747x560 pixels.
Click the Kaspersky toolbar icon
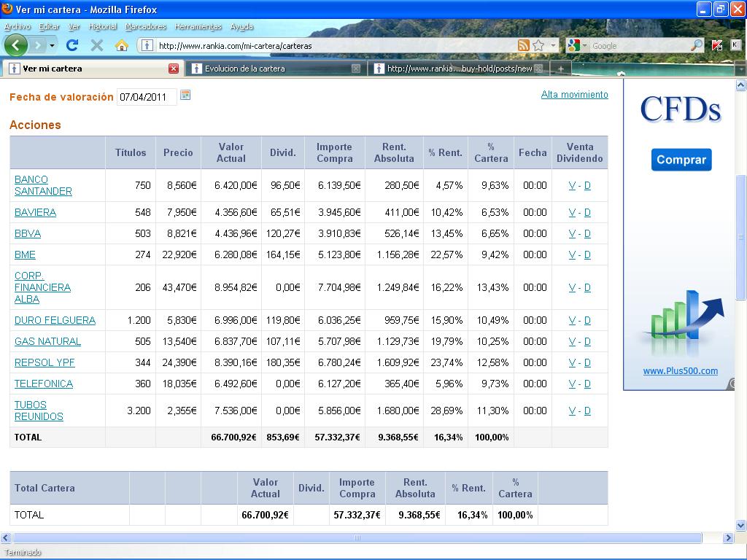pos(718,46)
